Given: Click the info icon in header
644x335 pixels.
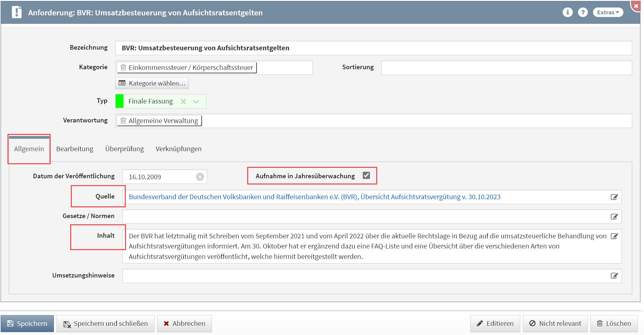Looking at the screenshot, I should click(x=568, y=12).
